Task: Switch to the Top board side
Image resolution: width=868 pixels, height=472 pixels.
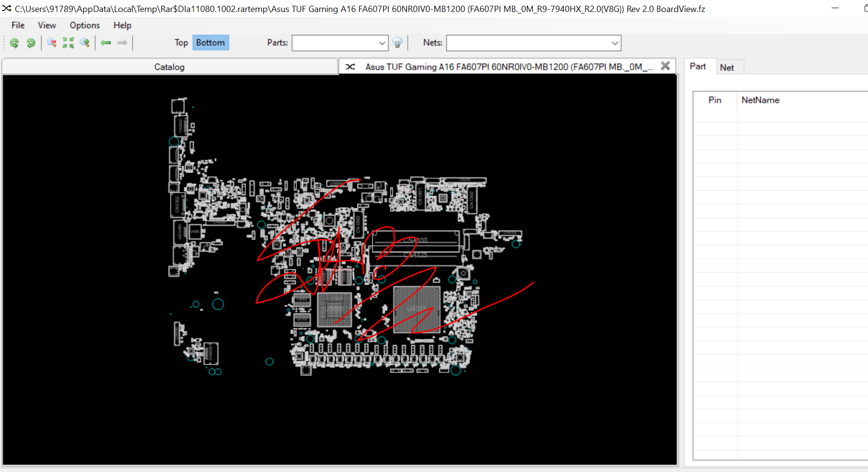Action: point(181,43)
